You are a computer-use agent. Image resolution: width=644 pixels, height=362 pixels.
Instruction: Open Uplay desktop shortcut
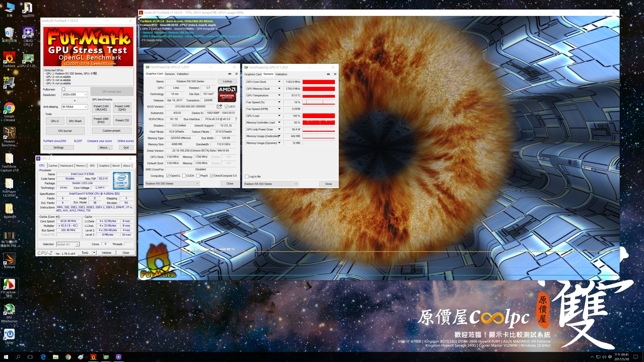click(9, 336)
